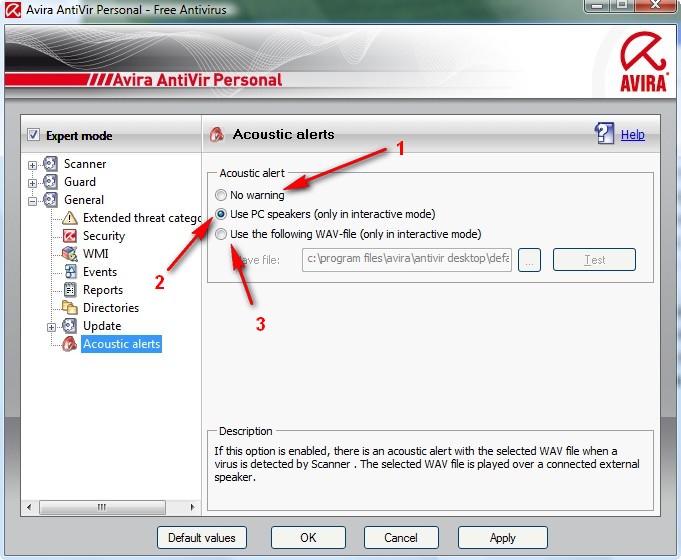Click the browse ellipsis button for WAV file
Viewport: 681px width, 560px height.
[529, 260]
